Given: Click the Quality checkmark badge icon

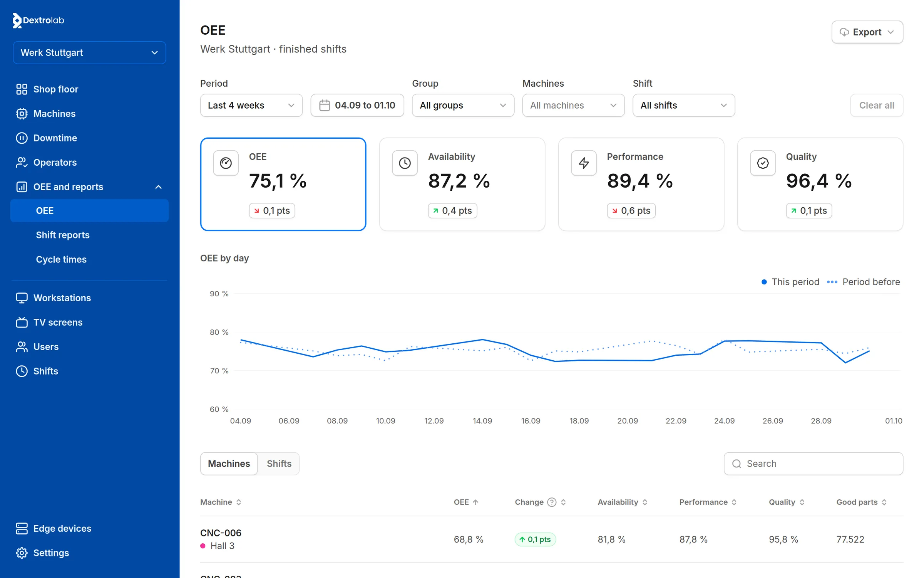Looking at the screenshot, I should pos(763,163).
